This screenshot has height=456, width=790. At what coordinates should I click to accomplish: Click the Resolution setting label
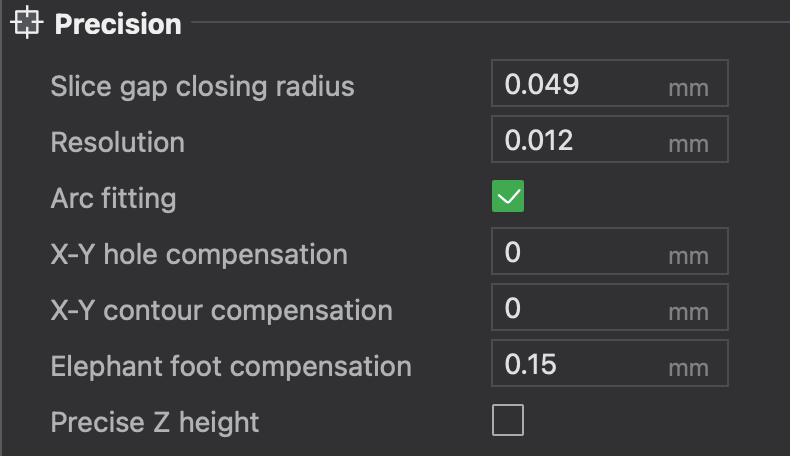click(117, 142)
